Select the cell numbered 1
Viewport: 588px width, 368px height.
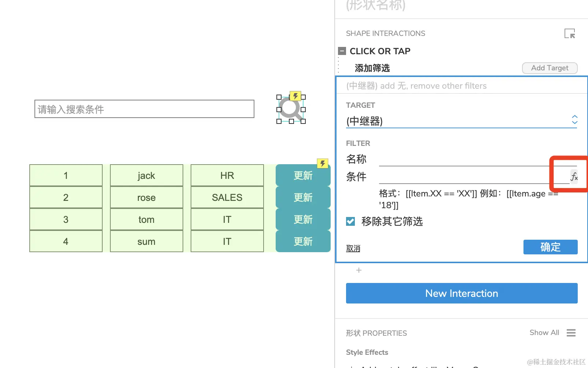point(66,175)
